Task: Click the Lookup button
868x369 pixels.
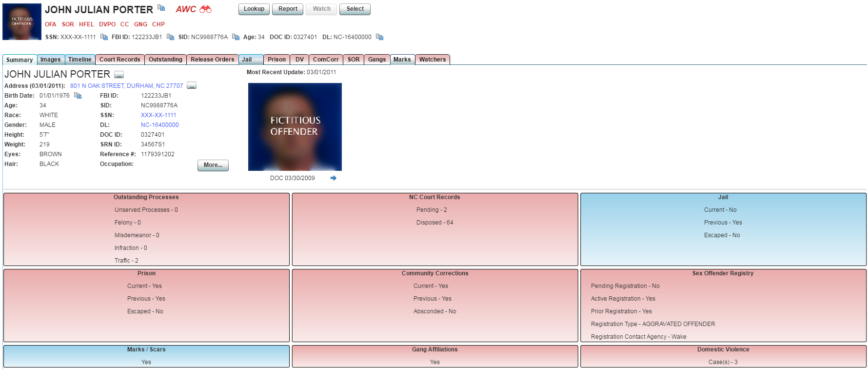Action: [x=254, y=9]
